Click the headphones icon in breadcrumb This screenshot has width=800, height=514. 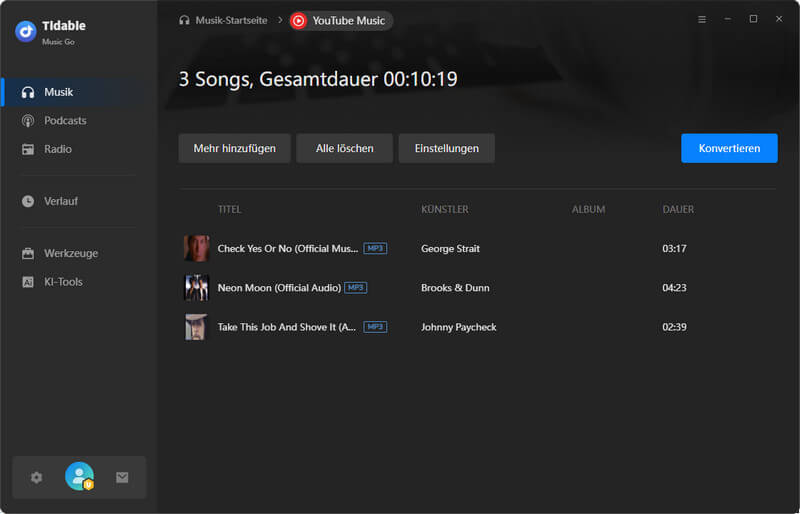click(184, 21)
